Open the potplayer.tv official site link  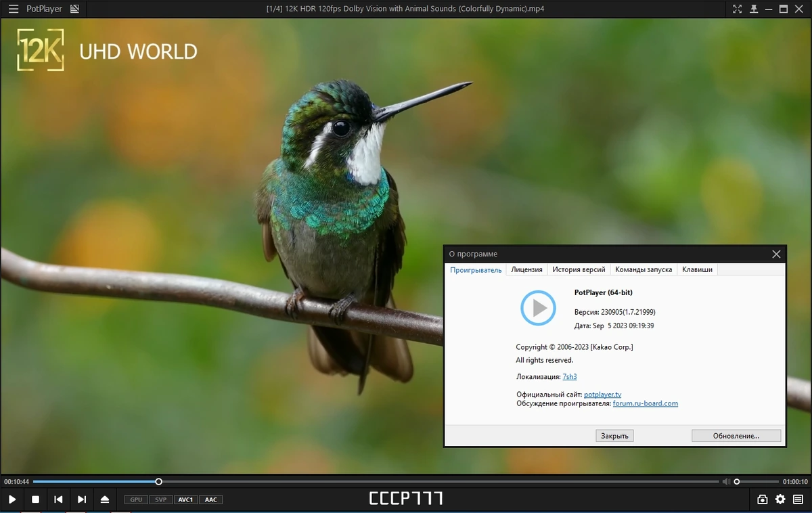602,395
